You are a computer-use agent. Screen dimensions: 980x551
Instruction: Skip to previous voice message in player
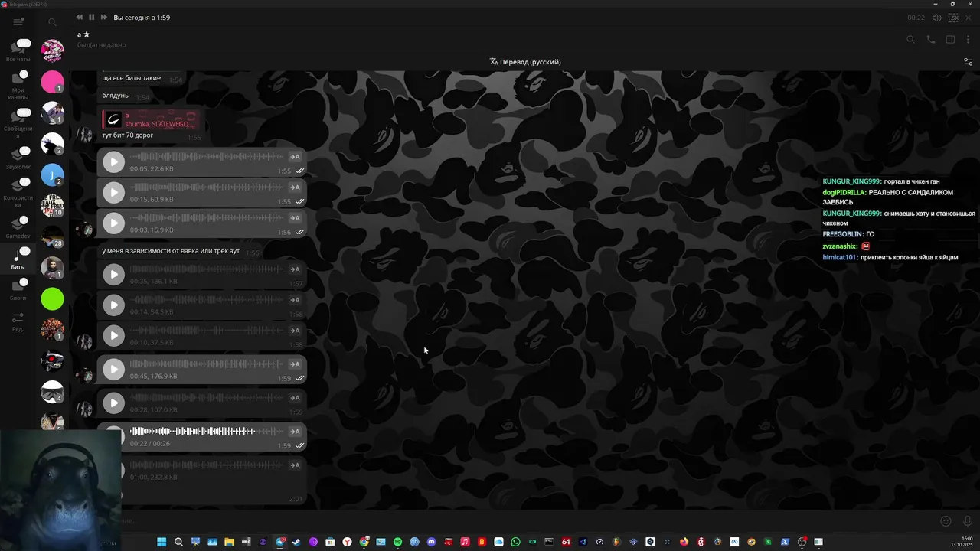pos(80,17)
